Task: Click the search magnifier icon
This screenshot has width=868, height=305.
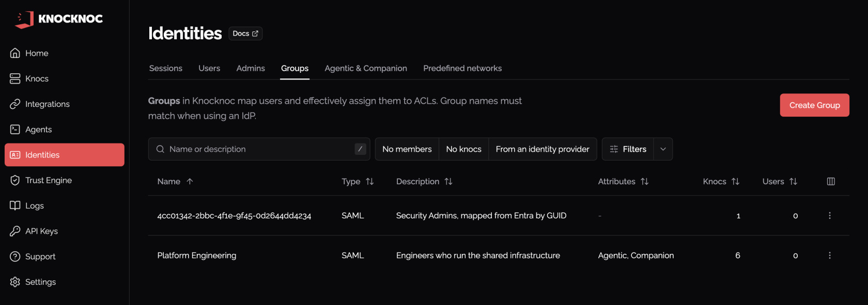Action: (x=160, y=149)
